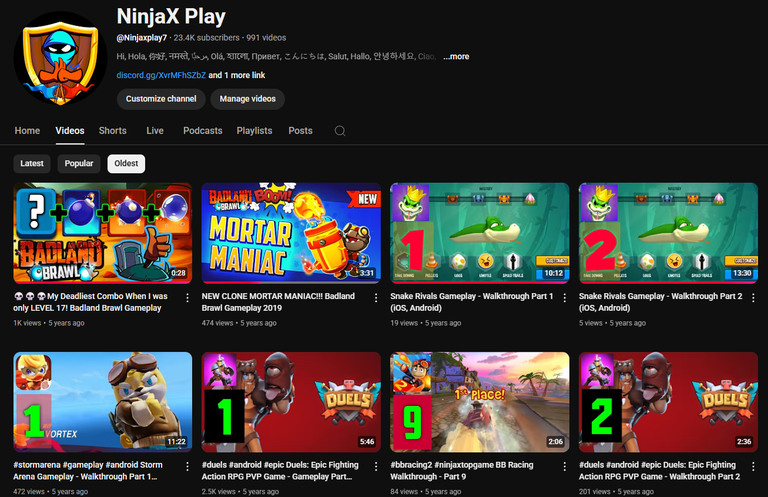Open options for Snake Rivals Part 2
The width and height of the screenshot is (768, 497).
pos(753,298)
